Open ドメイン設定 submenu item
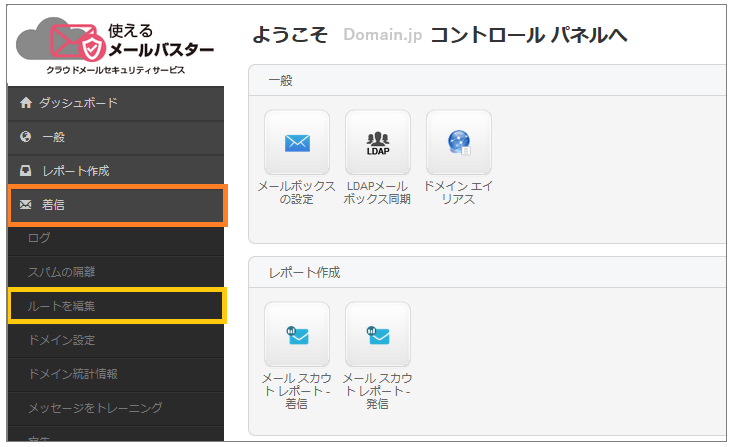This screenshot has width=731, height=447. (116, 340)
